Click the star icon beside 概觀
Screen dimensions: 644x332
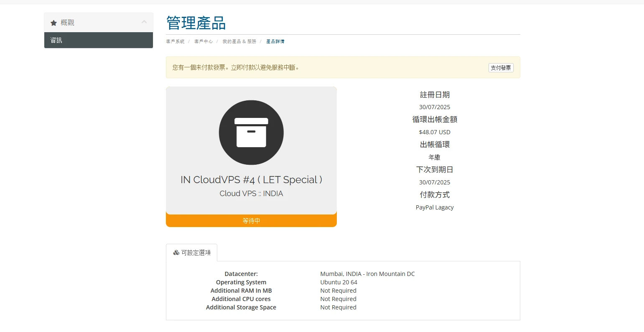53,23
